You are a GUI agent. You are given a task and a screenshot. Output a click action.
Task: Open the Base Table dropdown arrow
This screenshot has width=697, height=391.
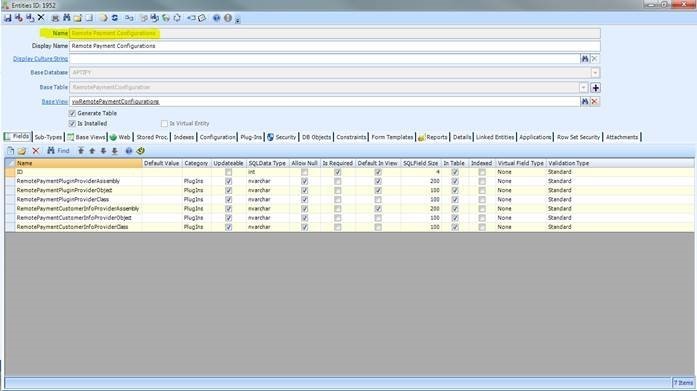[584, 88]
